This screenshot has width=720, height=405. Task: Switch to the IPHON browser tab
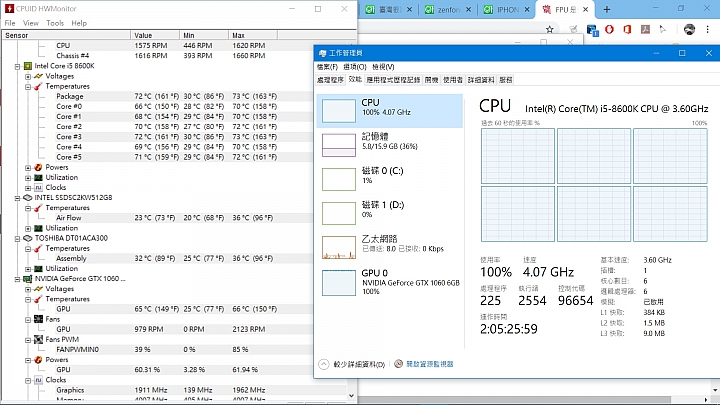[x=507, y=10]
